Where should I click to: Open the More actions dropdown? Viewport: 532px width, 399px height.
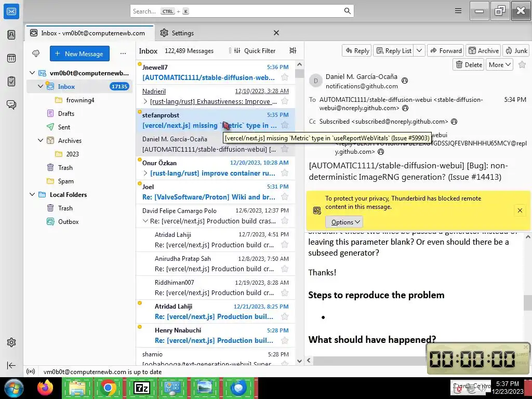[499, 64]
